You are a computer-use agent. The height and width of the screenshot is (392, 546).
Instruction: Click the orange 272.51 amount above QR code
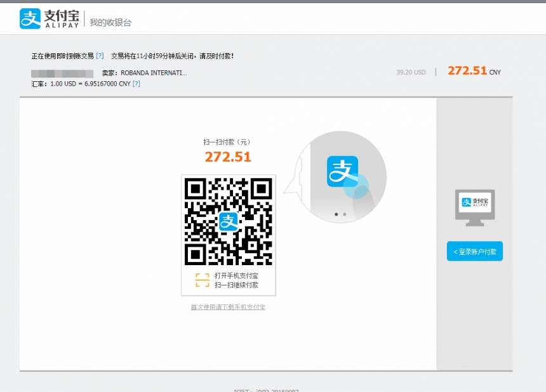coord(228,157)
